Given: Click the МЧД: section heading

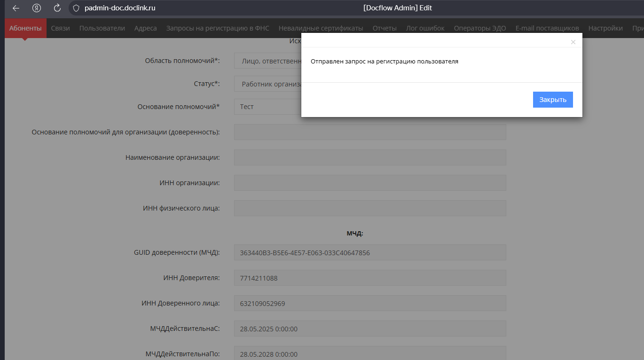Looking at the screenshot, I should point(355,233).
